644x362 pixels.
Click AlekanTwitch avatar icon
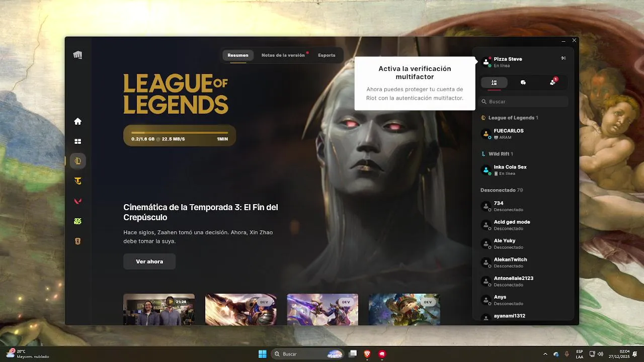(x=486, y=262)
